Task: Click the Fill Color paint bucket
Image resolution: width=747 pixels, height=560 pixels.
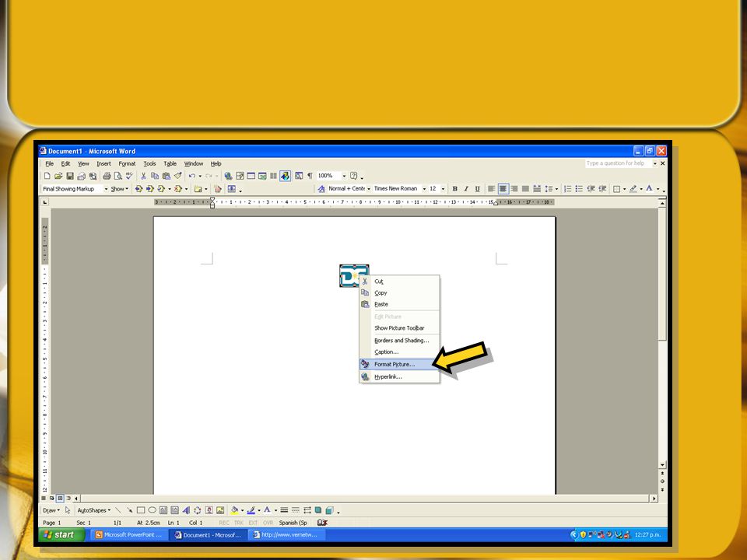Action: [x=234, y=510]
